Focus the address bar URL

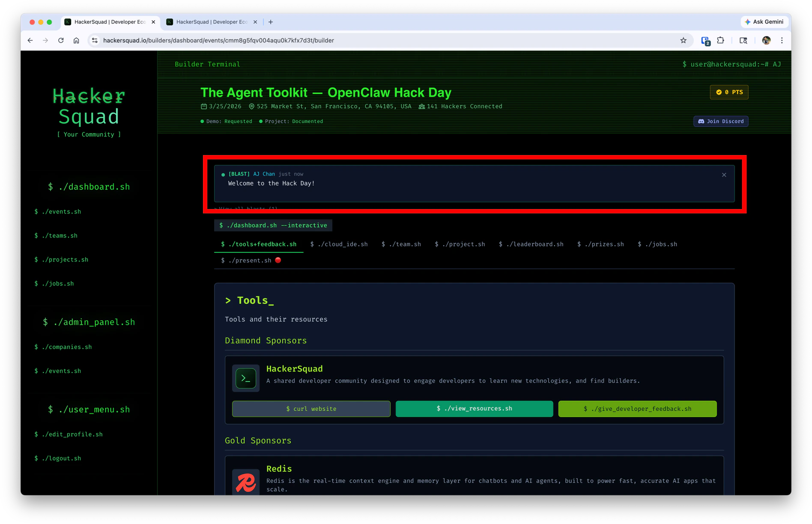(218, 40)
